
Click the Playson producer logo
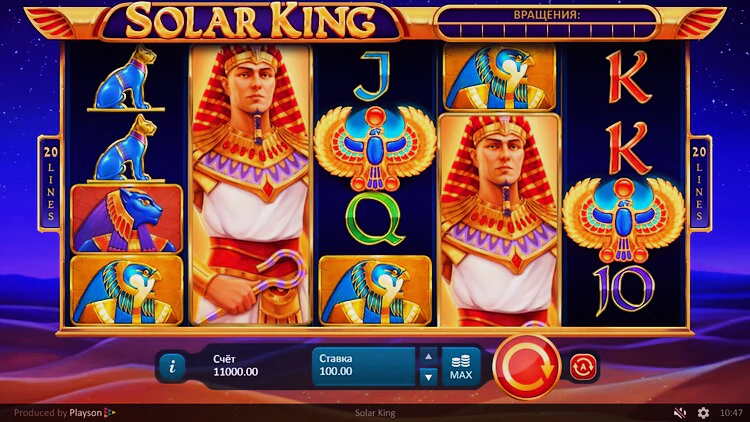pyautogui.click(x=92, y=412)
